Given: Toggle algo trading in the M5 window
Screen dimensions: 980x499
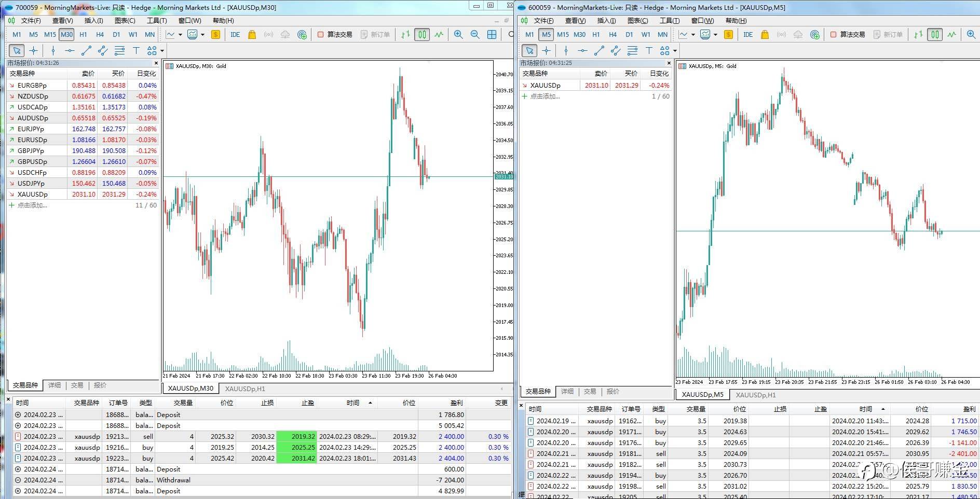Looking at the screenshot, I should pyautogui.click(x=848, y=34).
